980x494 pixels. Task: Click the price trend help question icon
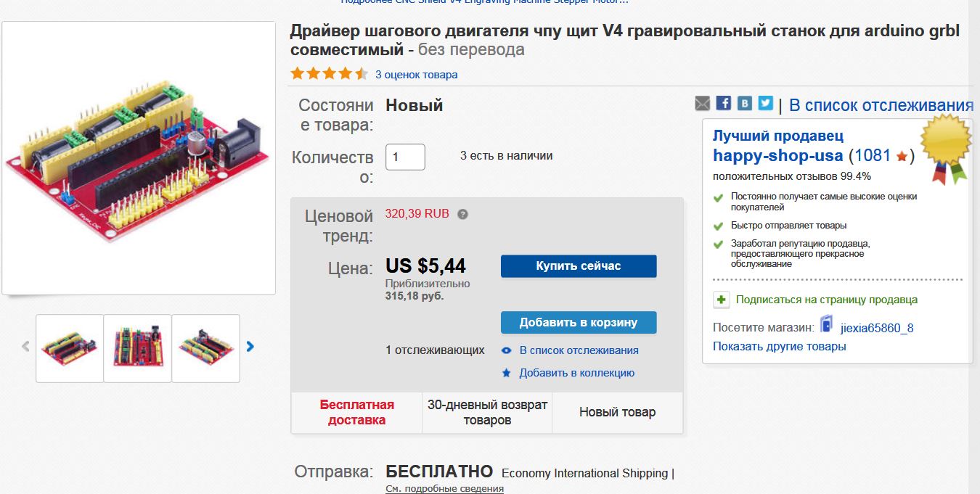click(x=463, y=214)
